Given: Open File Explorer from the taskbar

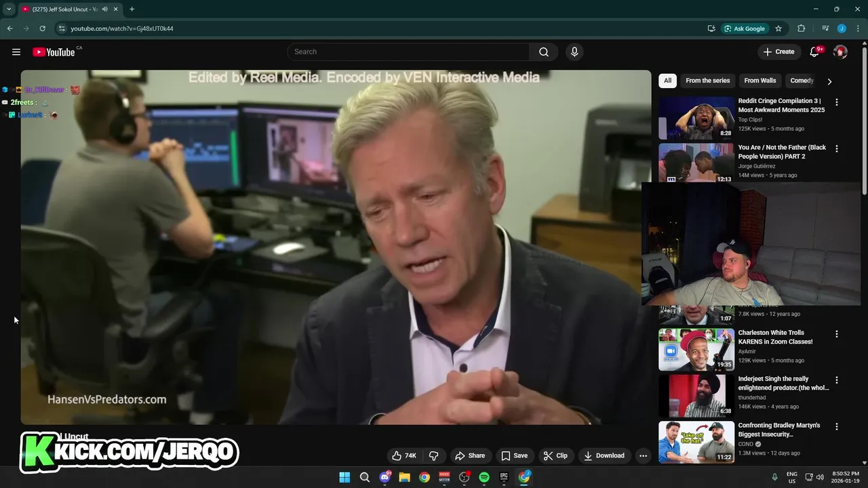Looking at the screenshot, I should click(404, 477).
